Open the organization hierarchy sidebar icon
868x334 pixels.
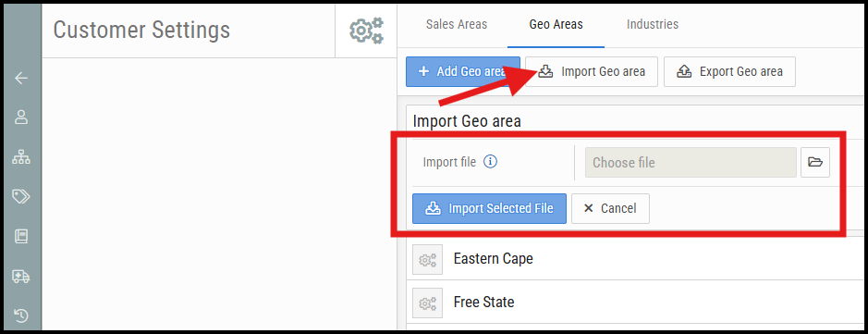tap(21, 158)
